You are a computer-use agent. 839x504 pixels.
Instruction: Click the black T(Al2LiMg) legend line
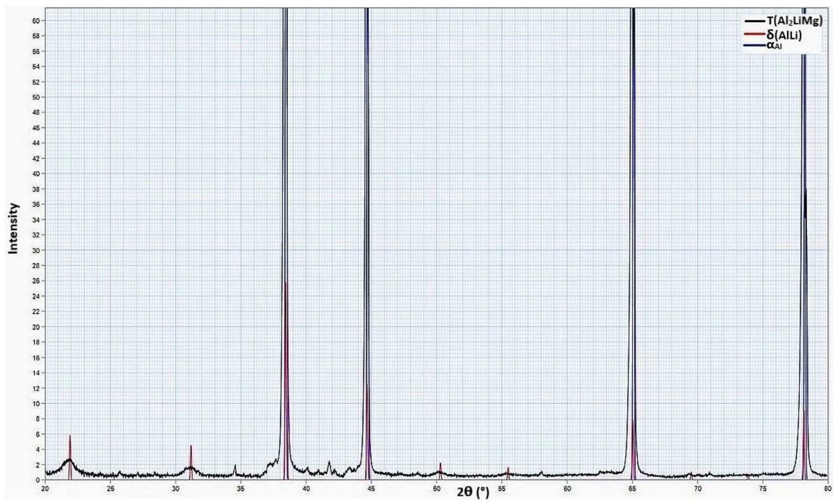click(755, 21)
